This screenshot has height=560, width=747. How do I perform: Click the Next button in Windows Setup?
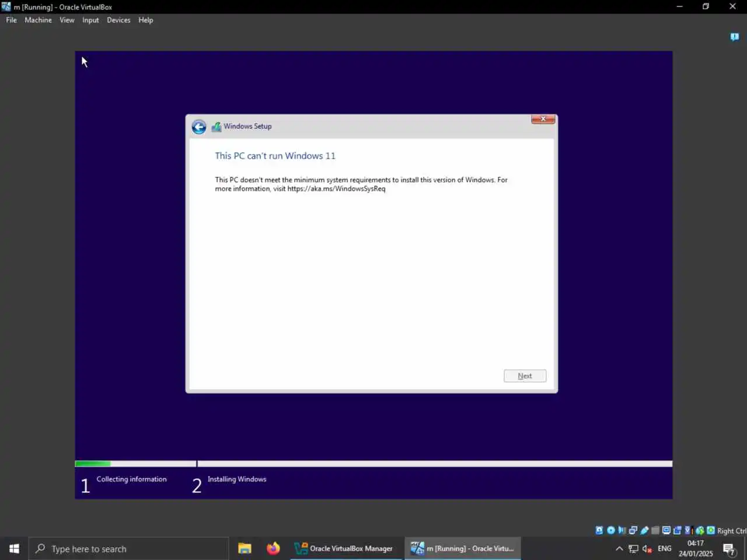click(x=525, y=376)
